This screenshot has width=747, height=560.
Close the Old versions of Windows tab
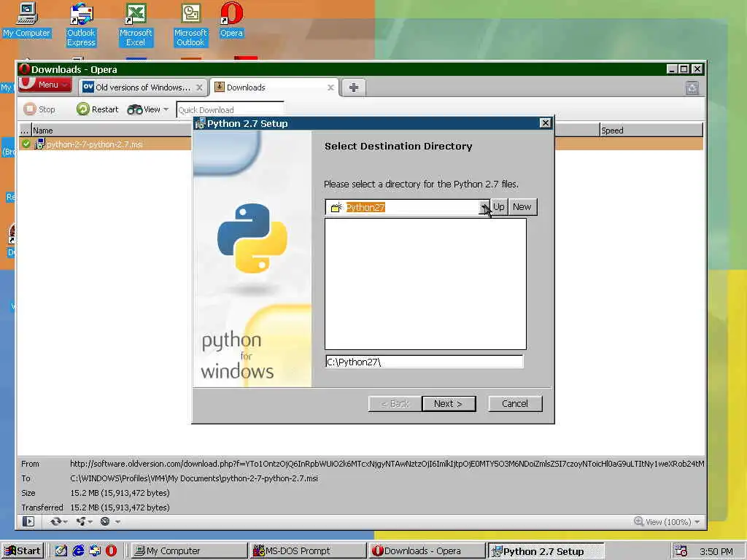200,87
